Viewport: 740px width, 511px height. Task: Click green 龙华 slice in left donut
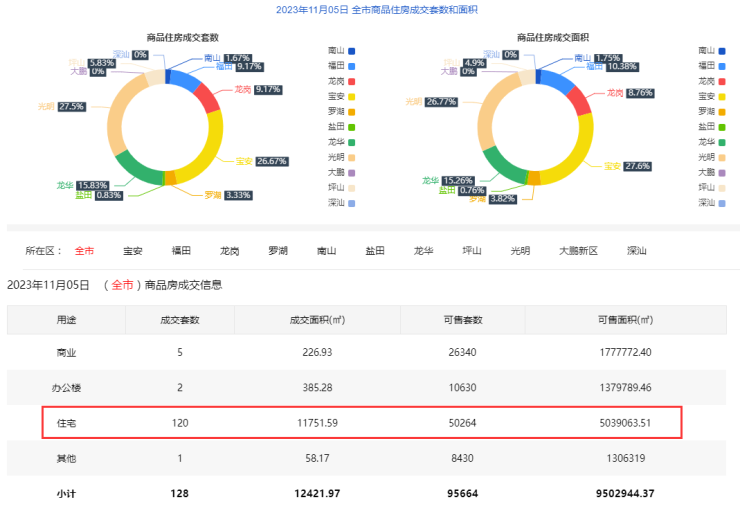click(136, 170)
